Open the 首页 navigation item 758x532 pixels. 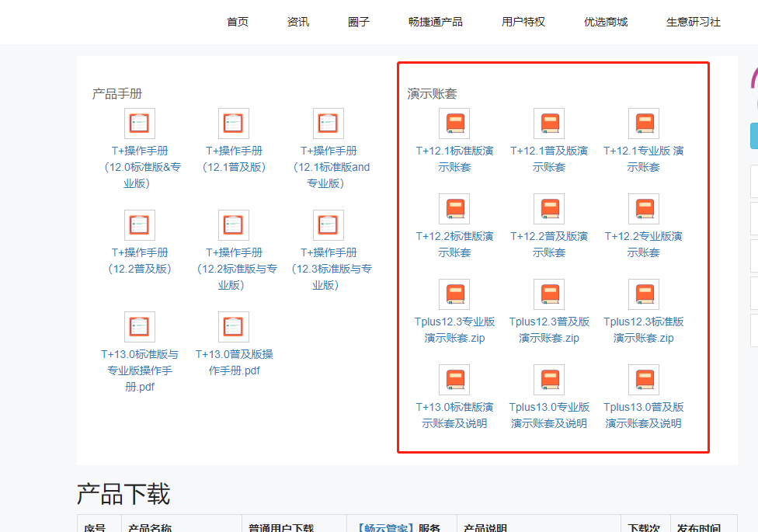[238, 22]
